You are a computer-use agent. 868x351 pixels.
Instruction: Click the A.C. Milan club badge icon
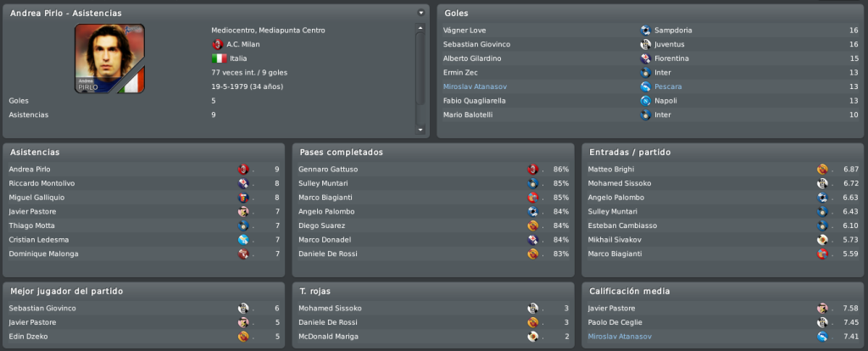click(218, 44)
